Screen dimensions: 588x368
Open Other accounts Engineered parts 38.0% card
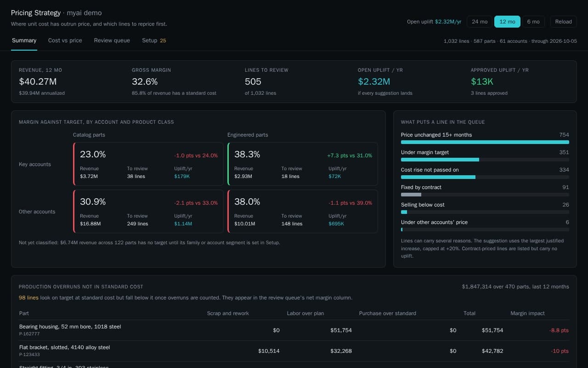[303, 212]
